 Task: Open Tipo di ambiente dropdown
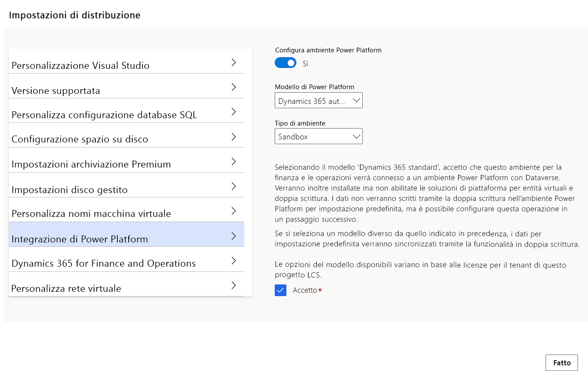318,136
